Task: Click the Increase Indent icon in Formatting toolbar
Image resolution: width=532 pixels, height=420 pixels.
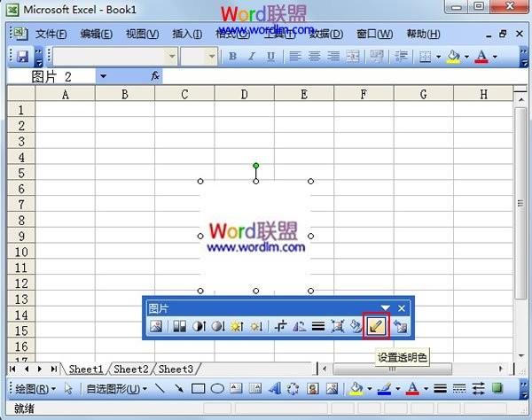Action: (x=402, y=57)
